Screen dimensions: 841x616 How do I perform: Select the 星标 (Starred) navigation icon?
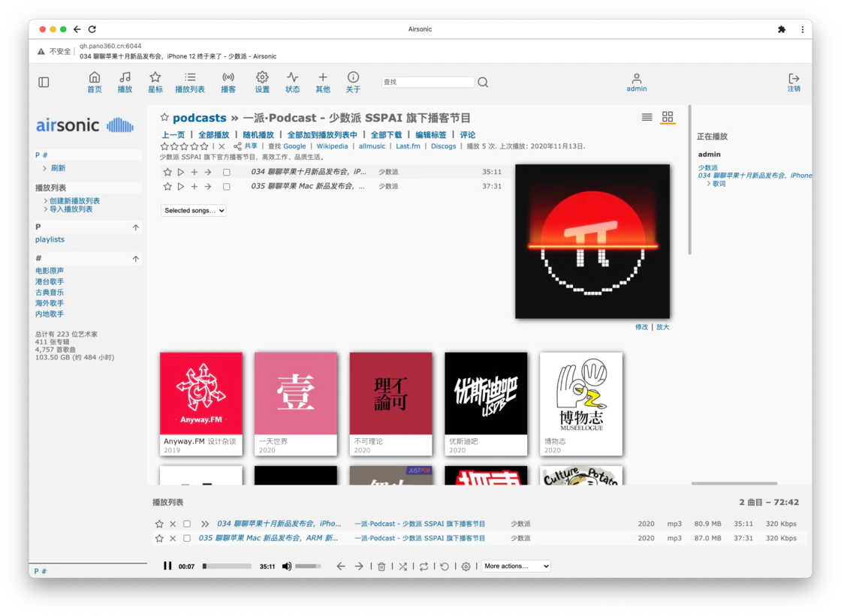point(155,83)
